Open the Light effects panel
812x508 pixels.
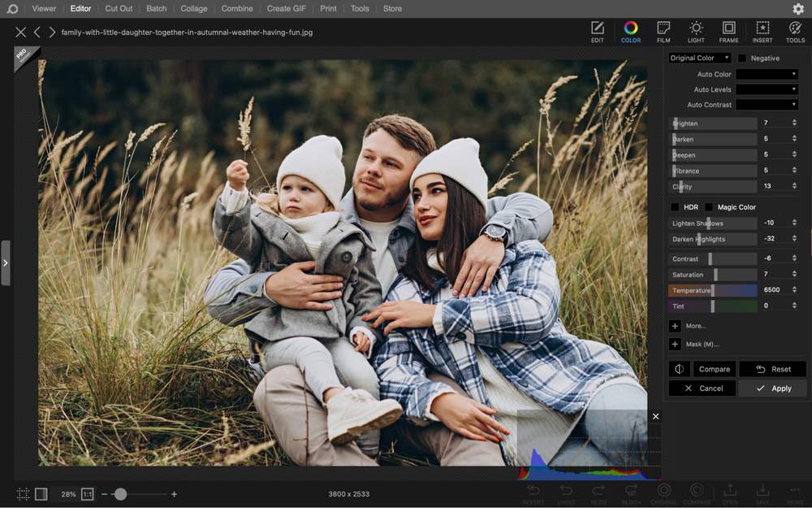click(696, 32)
